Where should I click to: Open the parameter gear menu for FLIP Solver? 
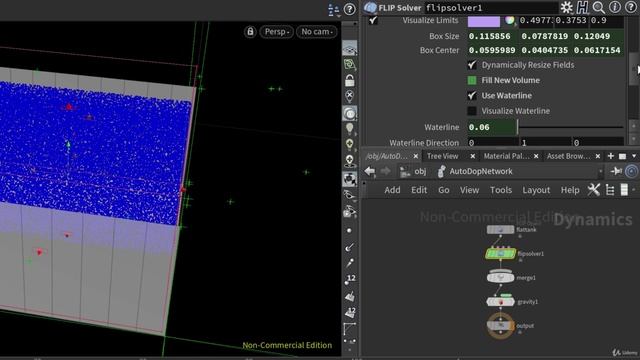tap(567, 7)
